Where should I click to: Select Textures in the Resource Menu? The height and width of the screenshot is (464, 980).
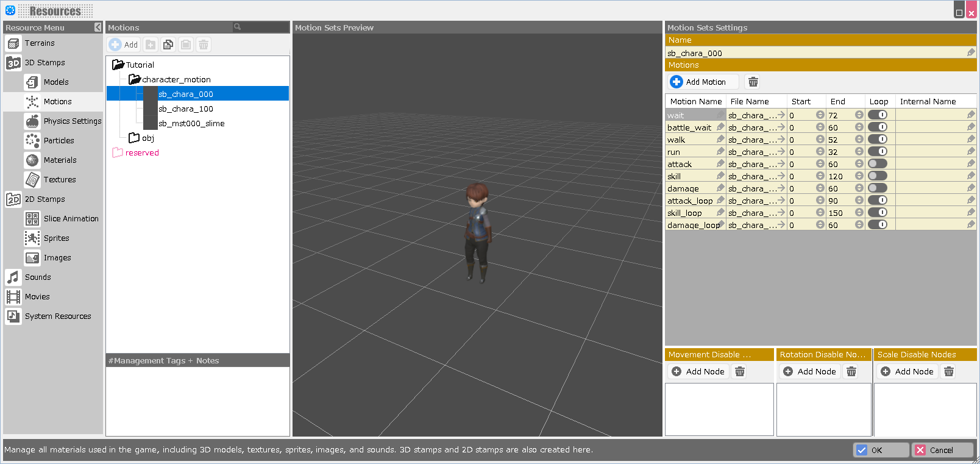tap(60, 180)
